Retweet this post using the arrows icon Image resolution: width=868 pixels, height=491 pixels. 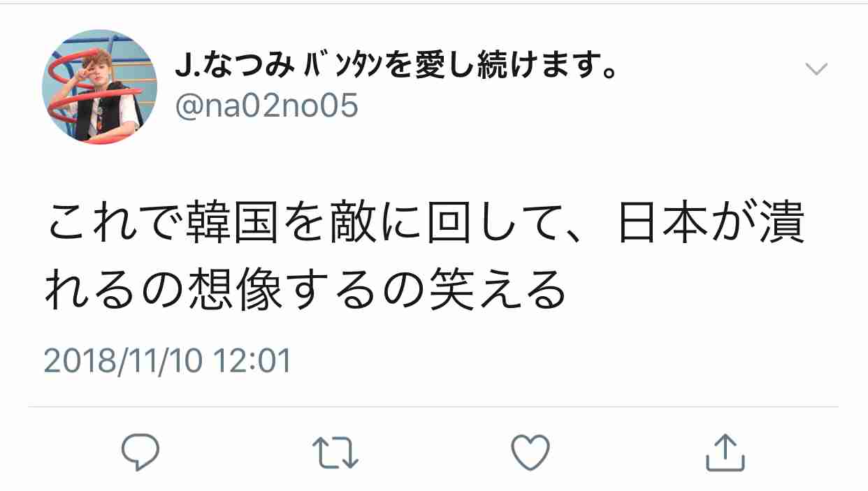tap(335, 453)
